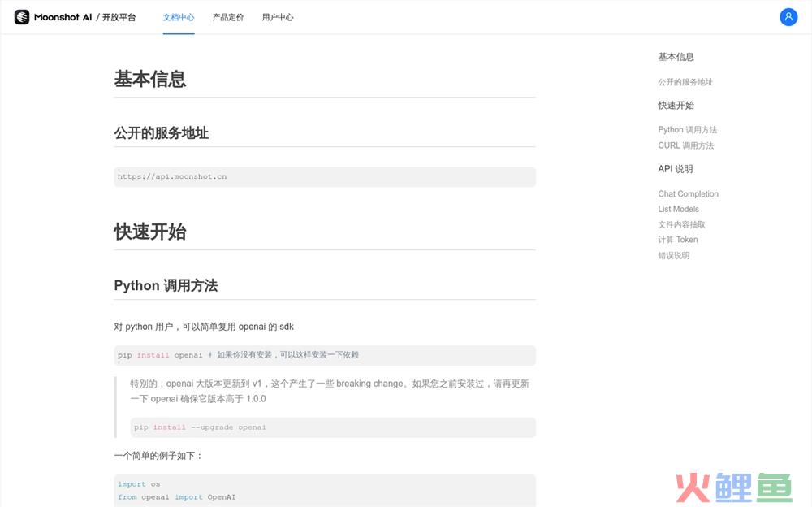Viewport: 812px width, 507px height.
Task: Open the 文档中心 tab
Action: [x=179, y=17]
